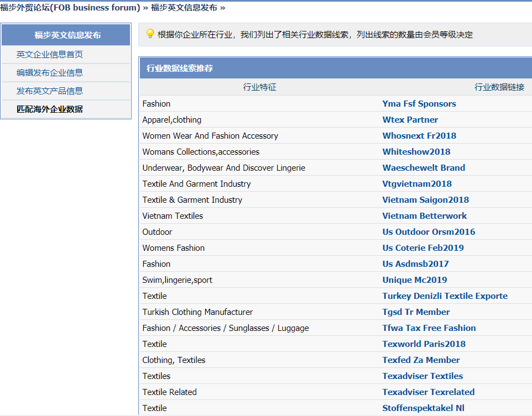Screen dimensions: 532x416
Task: Click 'Swim,lingerie,sport' cell
Action: point(177,280)
